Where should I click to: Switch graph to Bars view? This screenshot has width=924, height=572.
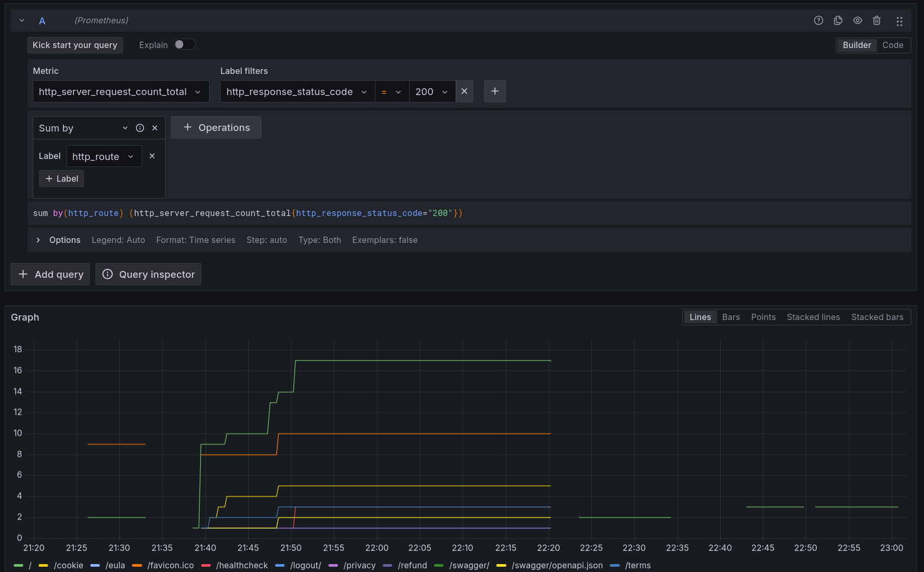[x=731, y=317]
